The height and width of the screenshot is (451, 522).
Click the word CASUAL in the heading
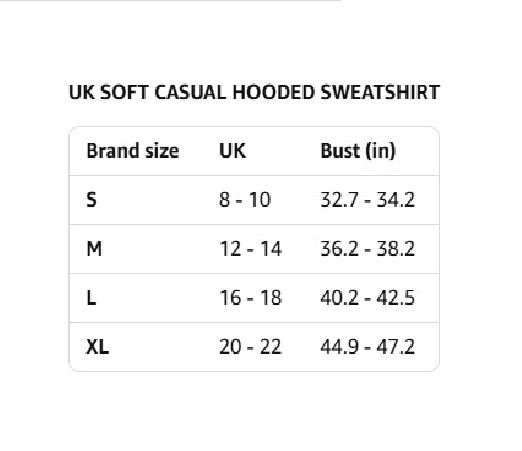pos(190,92)
